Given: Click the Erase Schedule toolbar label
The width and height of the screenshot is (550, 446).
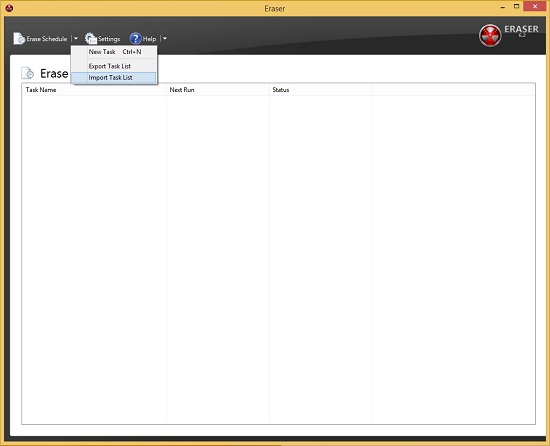Looking at the screenshot, I should click(x=47, y=39).
